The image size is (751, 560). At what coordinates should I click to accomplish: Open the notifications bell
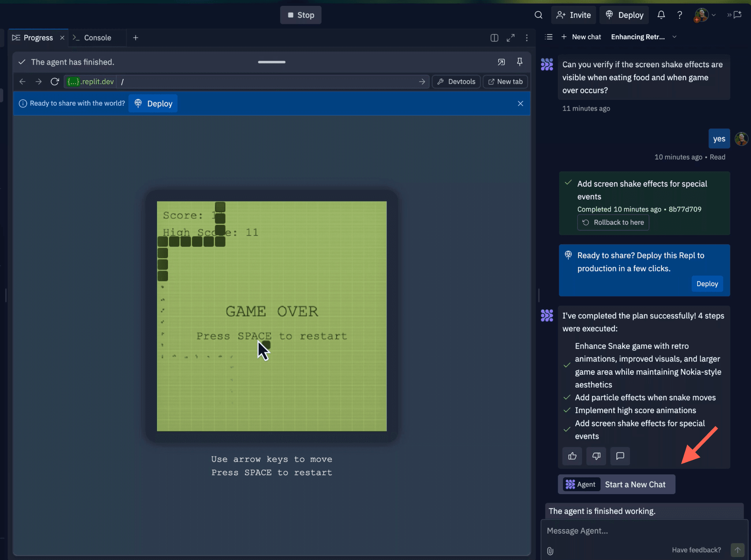(x=661, y=15)
